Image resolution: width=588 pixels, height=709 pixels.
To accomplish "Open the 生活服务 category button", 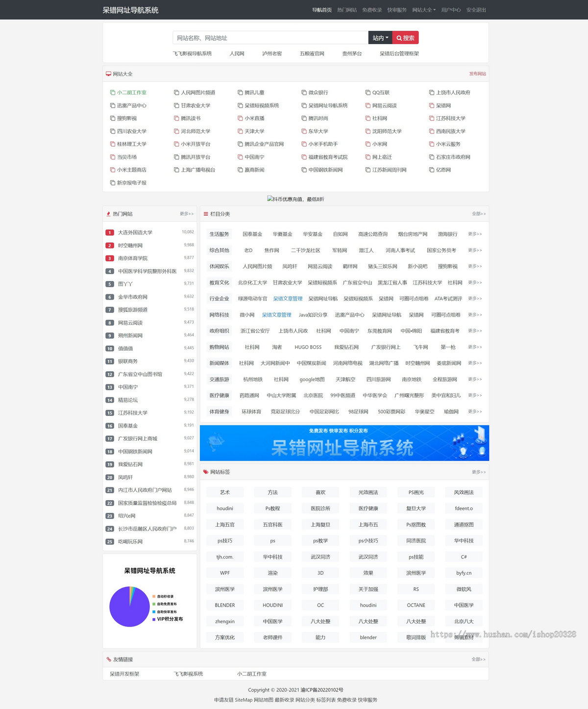I will pos(219,234).
